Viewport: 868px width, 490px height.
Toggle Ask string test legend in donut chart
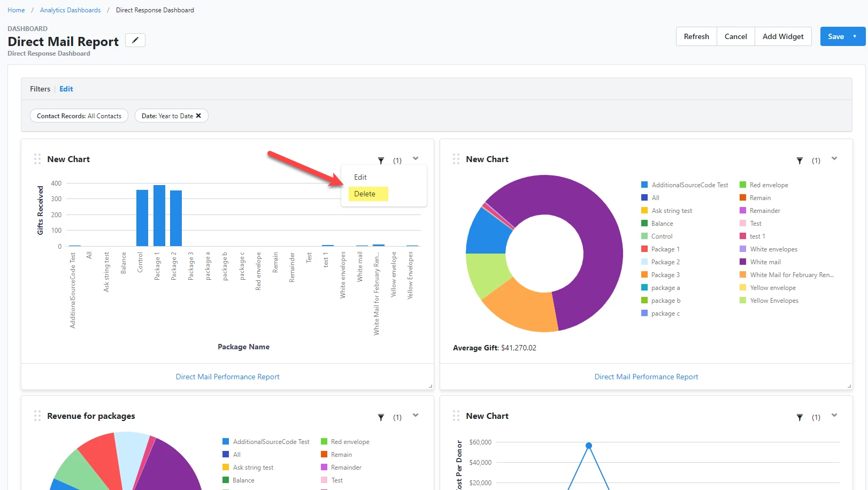[666, 211]
